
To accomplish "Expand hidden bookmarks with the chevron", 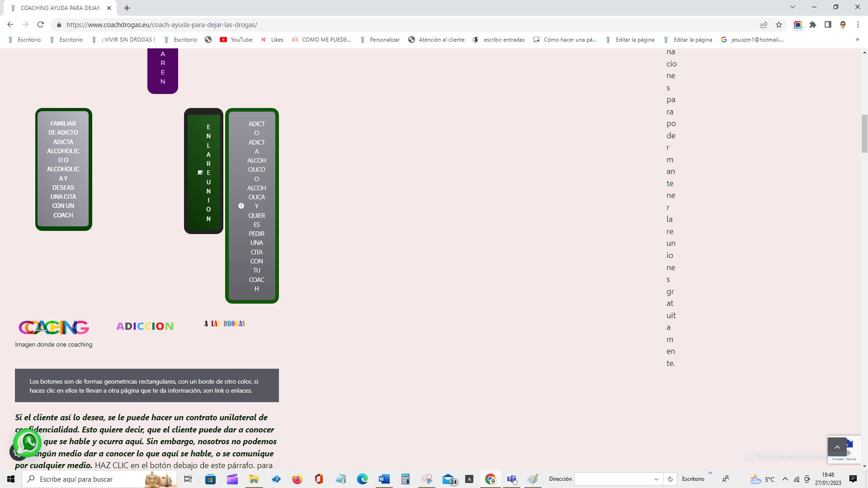I will point(857,40).
